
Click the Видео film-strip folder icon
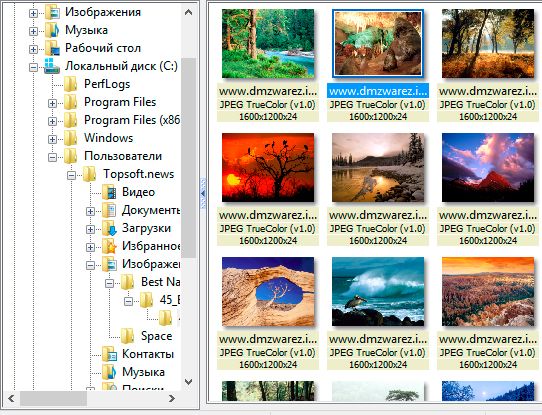pos(109,192)
